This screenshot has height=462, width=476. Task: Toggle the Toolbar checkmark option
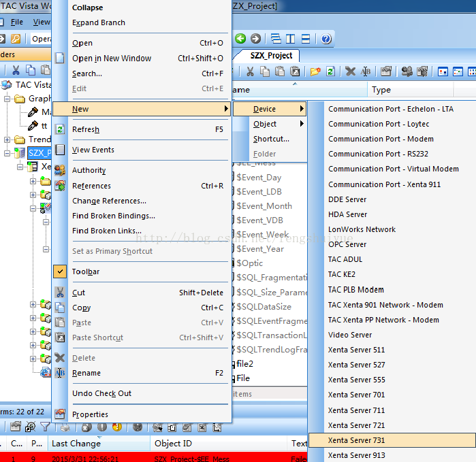pyautogui.click(x=60, y=271)
